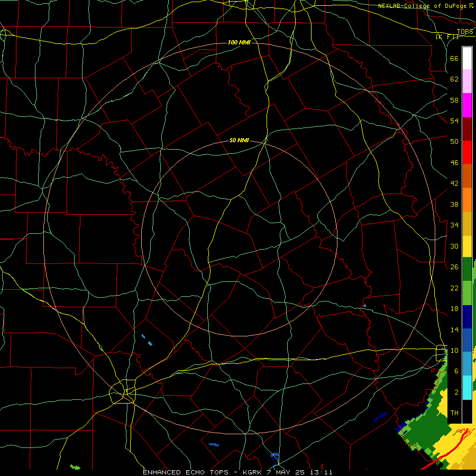Image resolution: width=476 pixels, height=476 pixels.
Task: Click the 14 legend value
Action: click(x=454, y=329)
